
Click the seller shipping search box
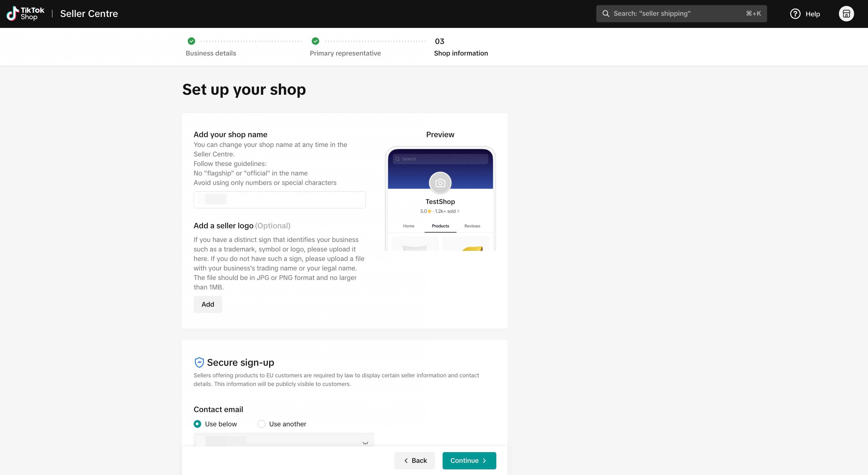[x=681, y=13]
